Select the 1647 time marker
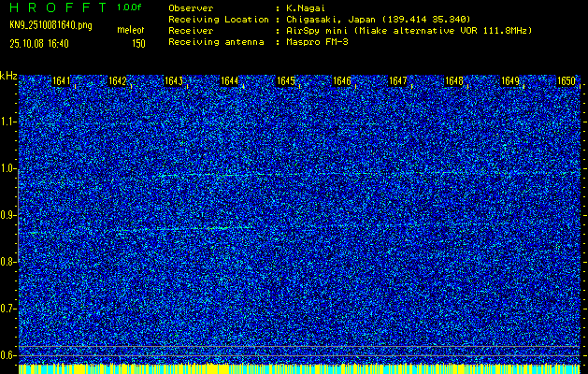 pyautogui.click(x=398, y=81)
